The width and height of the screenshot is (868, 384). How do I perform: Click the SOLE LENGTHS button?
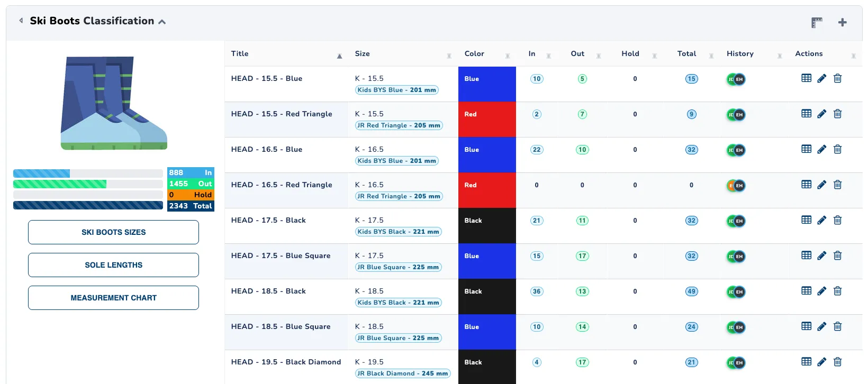113,265
